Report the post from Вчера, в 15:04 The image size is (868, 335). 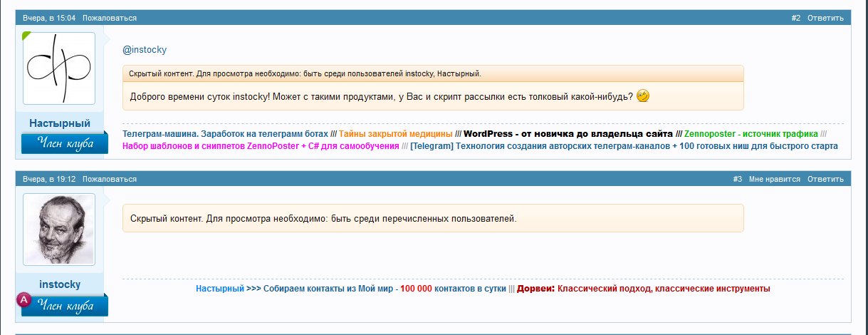click(x=110, y=18)
